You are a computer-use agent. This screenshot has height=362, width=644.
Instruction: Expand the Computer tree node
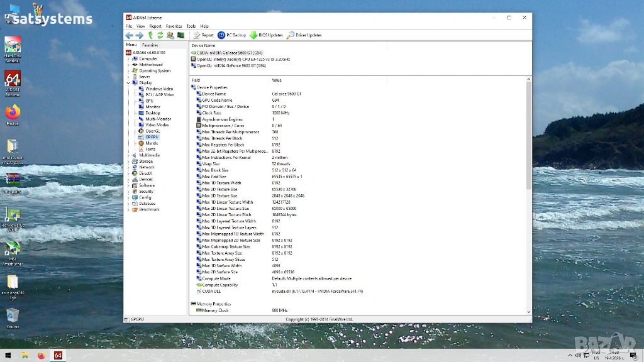click(128, 58)
